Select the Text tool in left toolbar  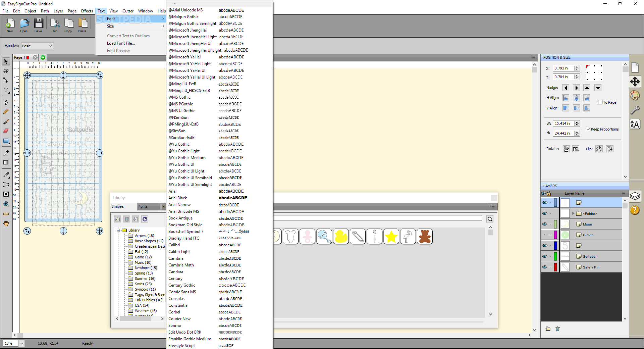point(6,90)
